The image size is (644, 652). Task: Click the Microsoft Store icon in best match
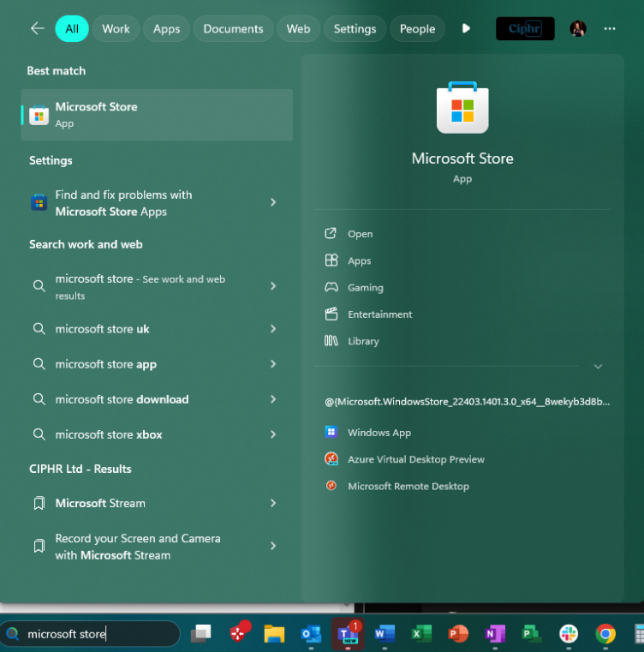(39, 115)
